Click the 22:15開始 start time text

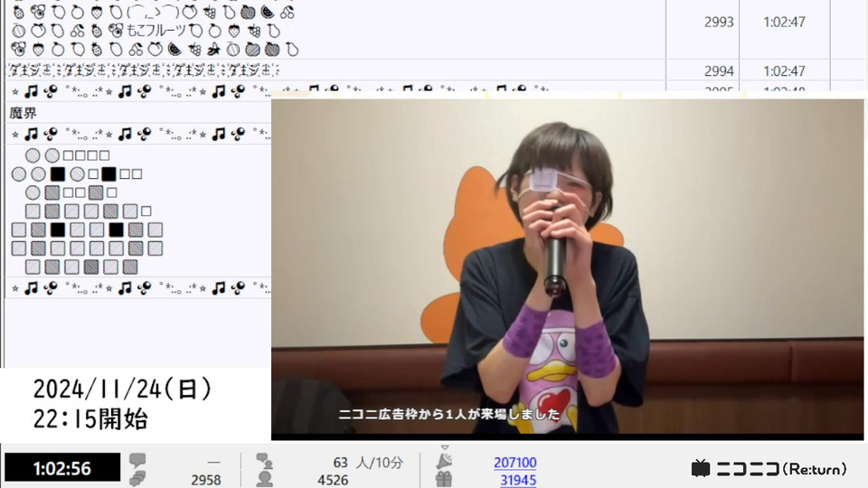[x=90, y=418]
